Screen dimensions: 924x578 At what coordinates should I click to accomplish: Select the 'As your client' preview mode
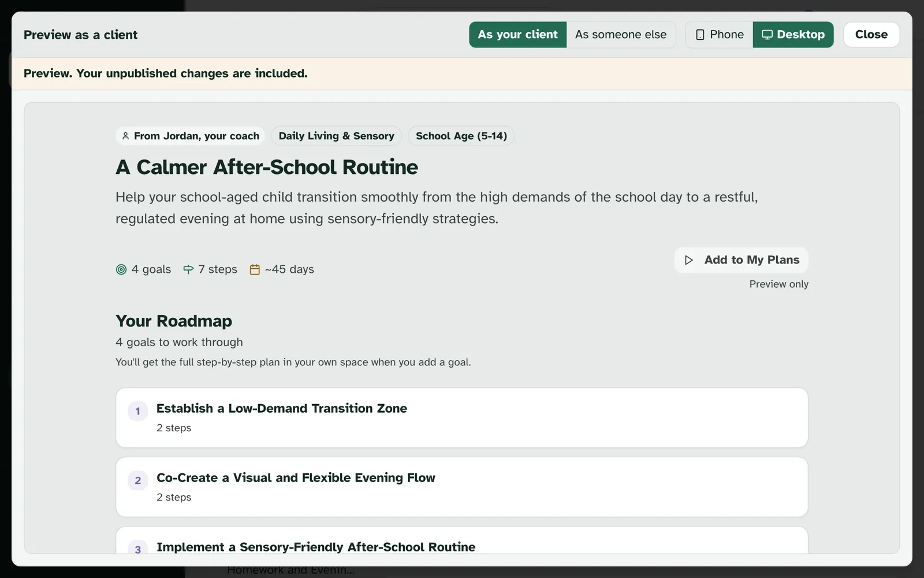tap(517, 35)
